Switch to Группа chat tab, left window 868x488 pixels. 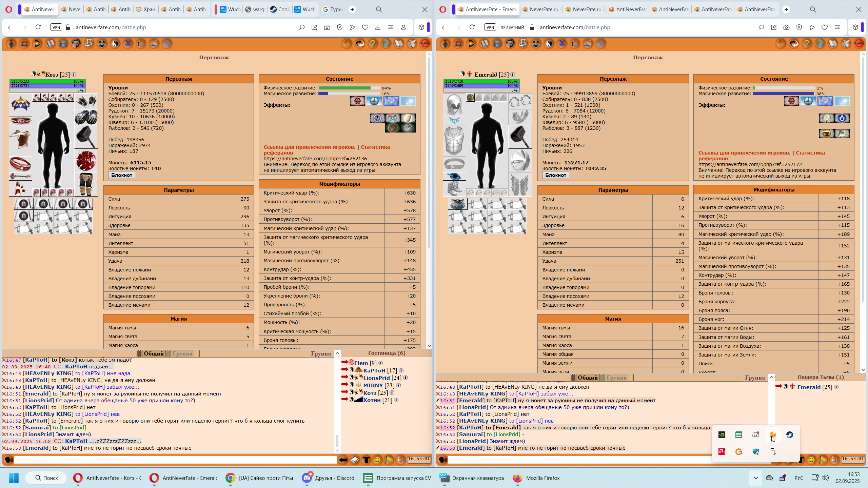pos(182,353)
